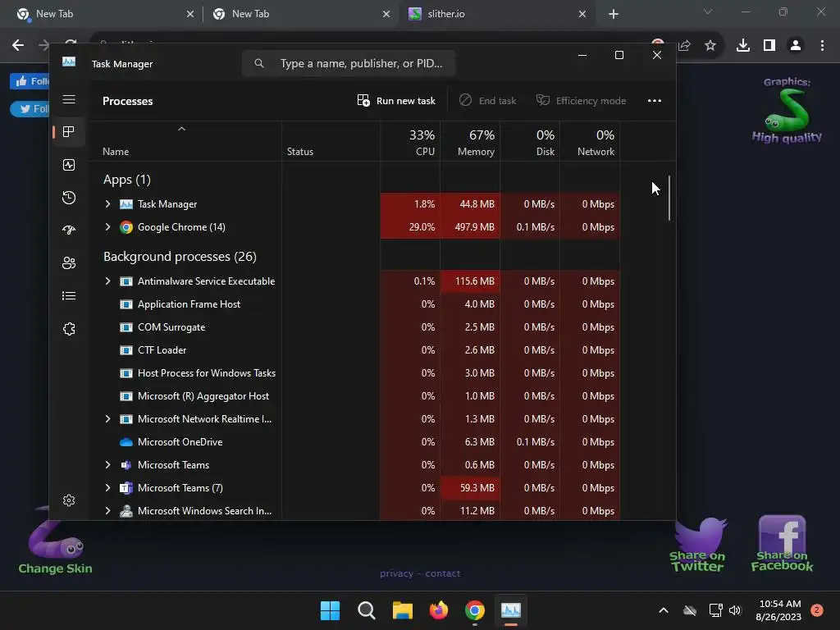Viewport: 840px width, 630px height.
Task: Open Windows taskbar Search
Action: 367,610
